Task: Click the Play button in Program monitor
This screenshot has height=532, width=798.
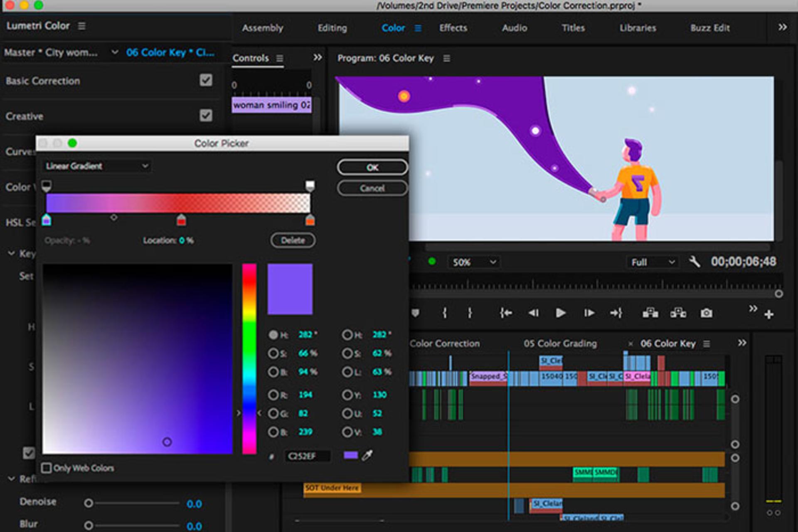Action: (x=560, y=313)
